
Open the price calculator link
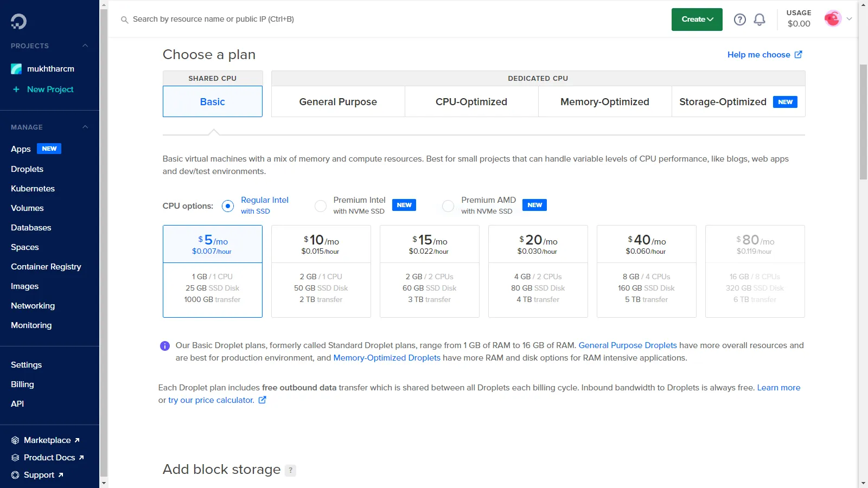point(210,400)
